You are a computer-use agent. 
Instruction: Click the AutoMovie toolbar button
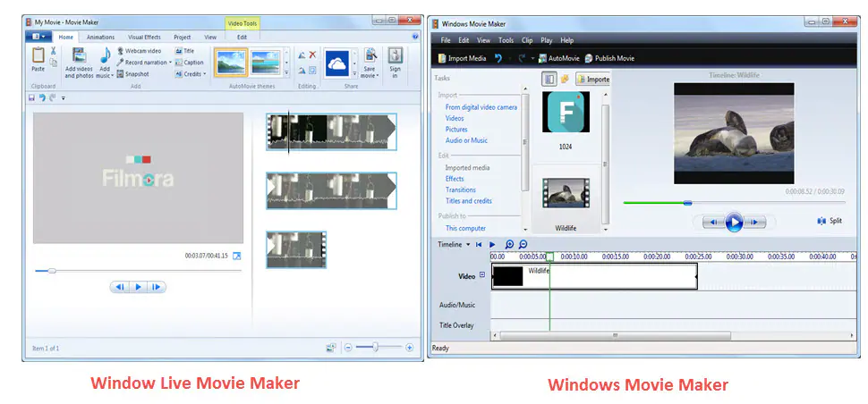(x=558, y=58)
